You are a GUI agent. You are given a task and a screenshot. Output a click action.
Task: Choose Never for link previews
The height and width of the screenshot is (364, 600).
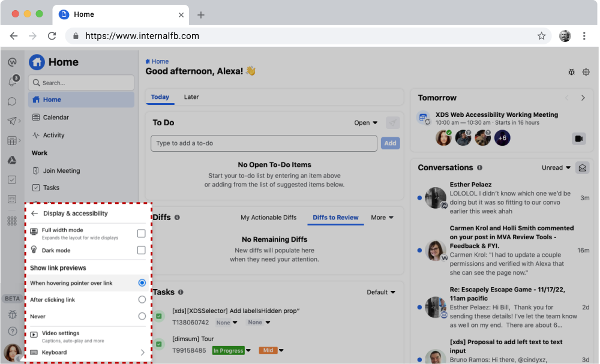click(x=142, y=316)
